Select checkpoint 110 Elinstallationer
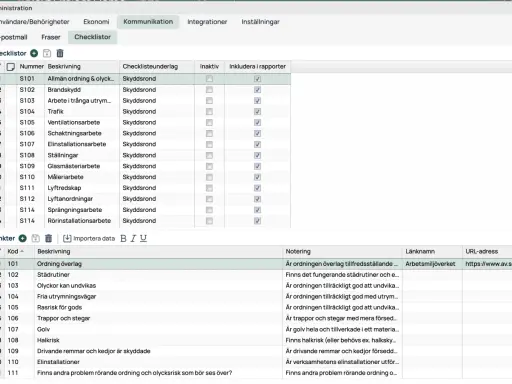The image size is (512, 384). tap(256, 362)
